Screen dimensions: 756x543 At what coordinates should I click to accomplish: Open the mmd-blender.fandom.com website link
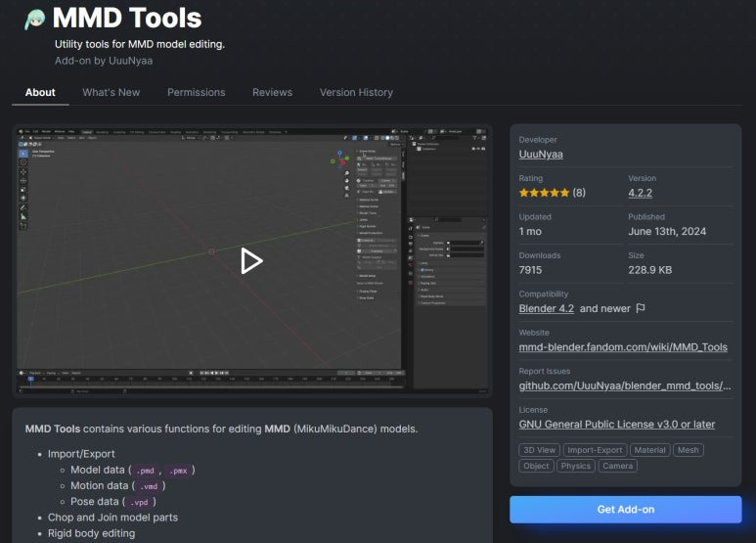coord(623,347)
